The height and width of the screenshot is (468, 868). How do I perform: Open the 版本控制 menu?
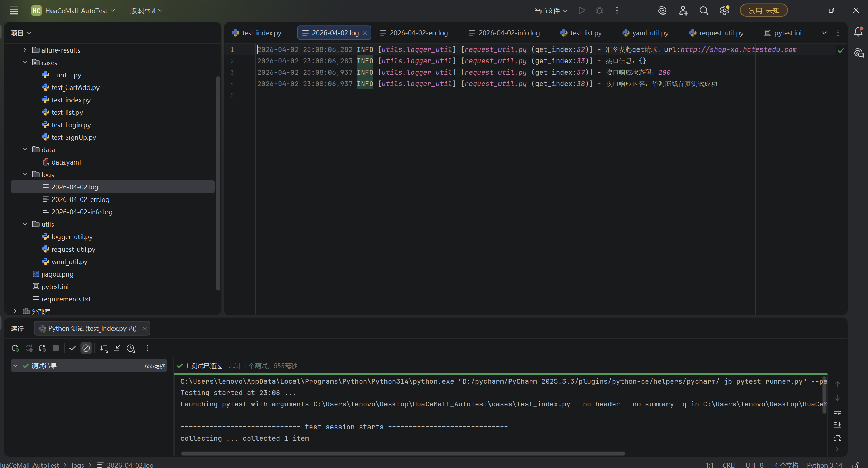tap(146, 11)
